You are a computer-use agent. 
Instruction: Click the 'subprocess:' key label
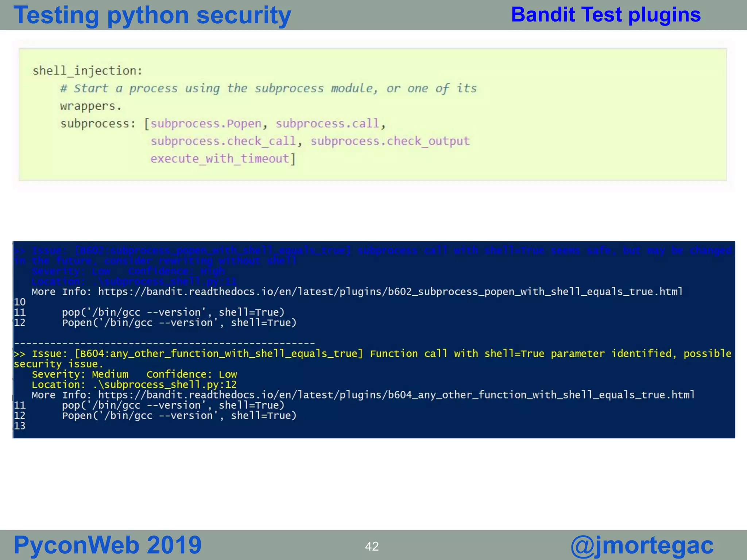[x=98, y=124]
